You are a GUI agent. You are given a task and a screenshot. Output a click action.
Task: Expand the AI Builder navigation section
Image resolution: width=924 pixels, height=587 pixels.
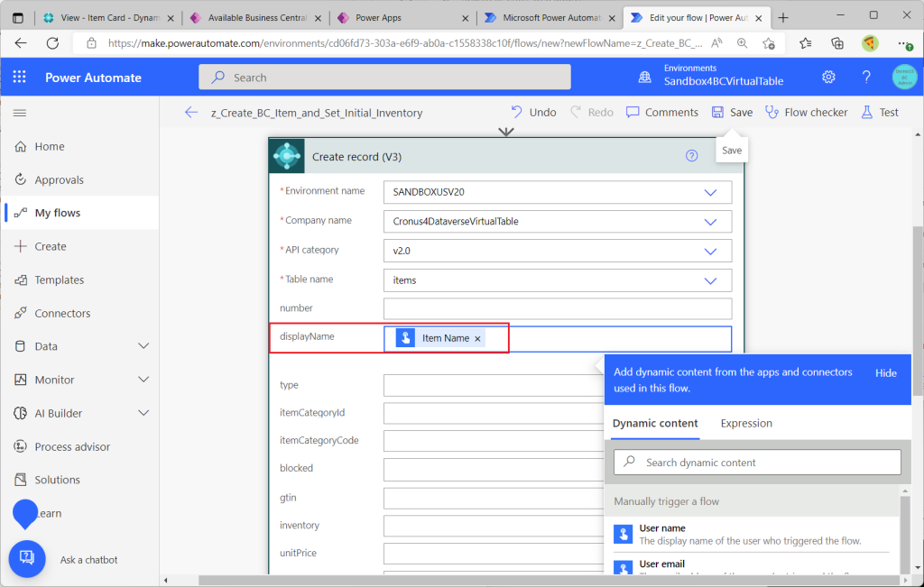click(x=143, y=413)
